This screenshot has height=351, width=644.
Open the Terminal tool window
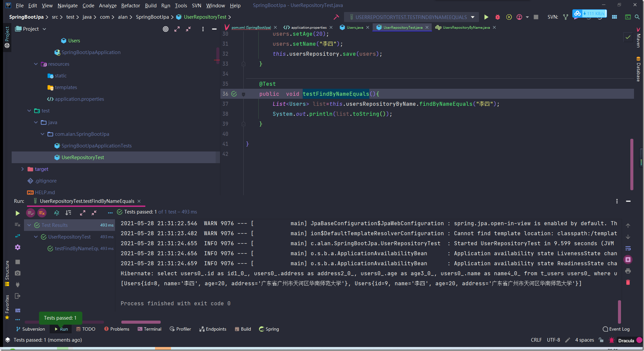(x=149, y=329)
